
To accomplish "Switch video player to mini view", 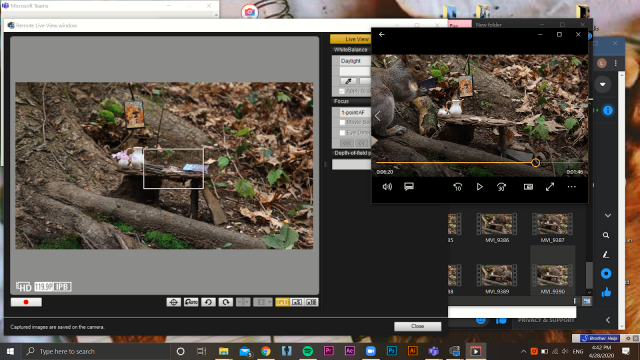I will click(x=528, y=187).
